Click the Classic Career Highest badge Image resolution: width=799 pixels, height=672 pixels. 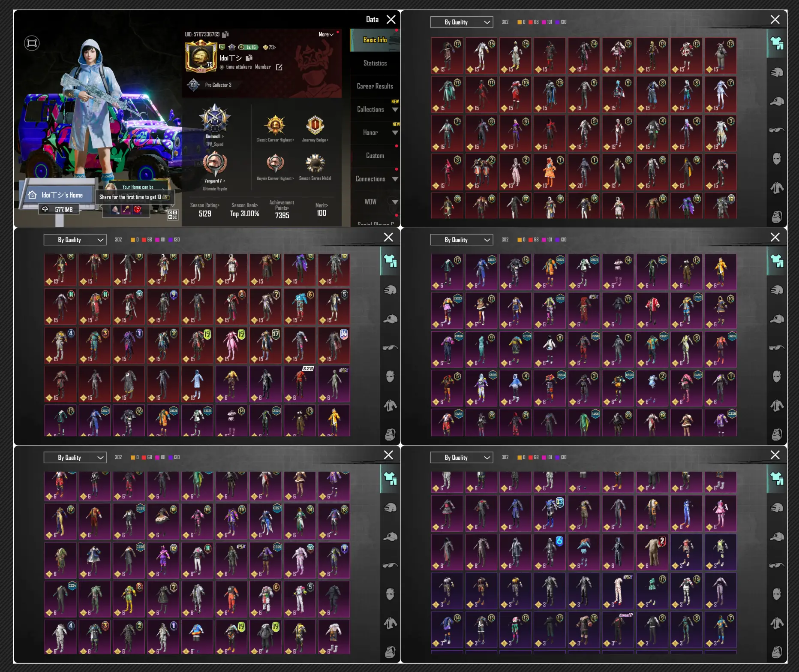pos(275,125)
